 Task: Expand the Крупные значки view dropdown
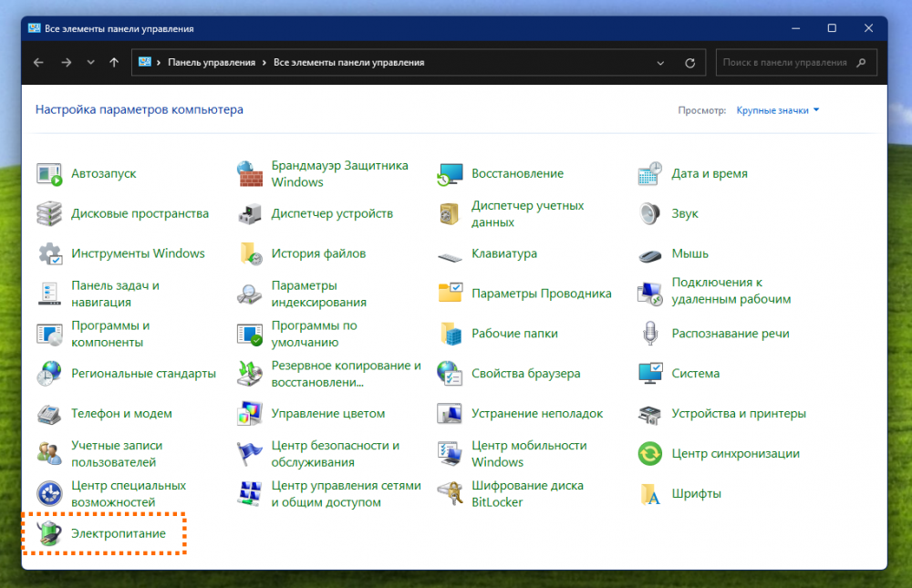778,110
